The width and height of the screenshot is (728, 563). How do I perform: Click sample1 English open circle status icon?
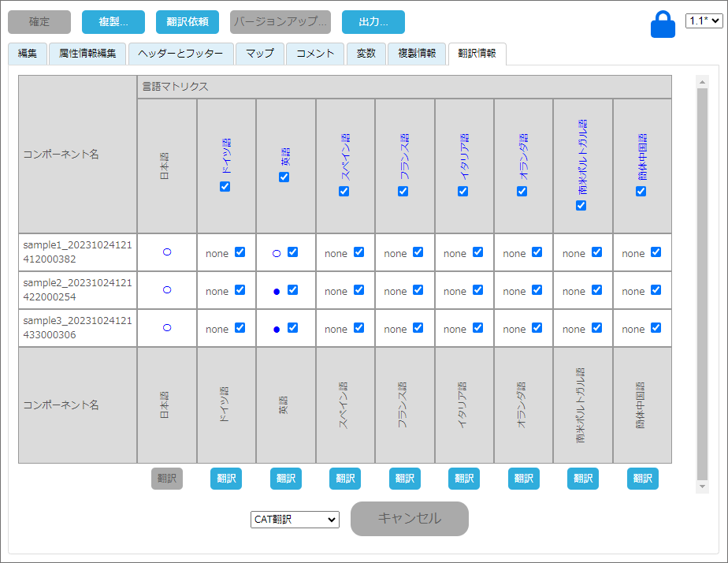point(277,254)
